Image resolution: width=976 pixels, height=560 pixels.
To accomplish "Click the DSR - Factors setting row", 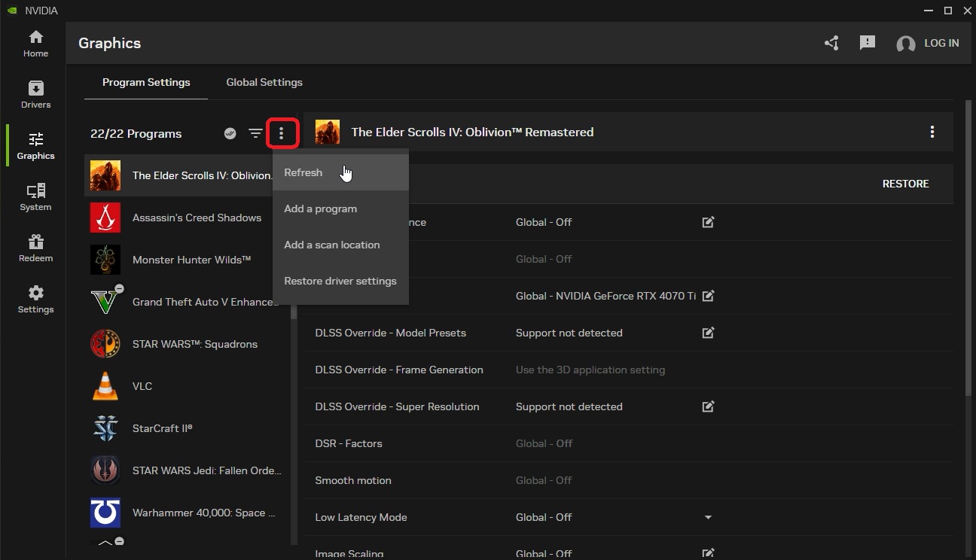I will pos(628,443).
